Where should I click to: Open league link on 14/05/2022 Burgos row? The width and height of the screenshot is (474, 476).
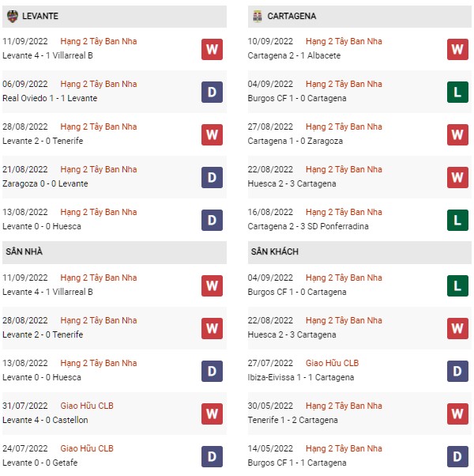344,448
